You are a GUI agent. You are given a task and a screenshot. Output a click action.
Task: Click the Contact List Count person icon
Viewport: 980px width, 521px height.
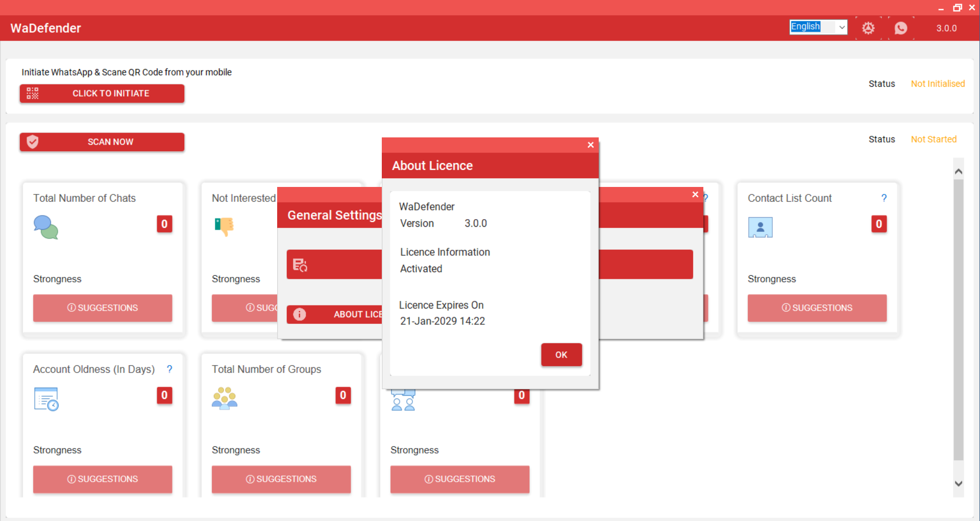click(x=760, y=227)
